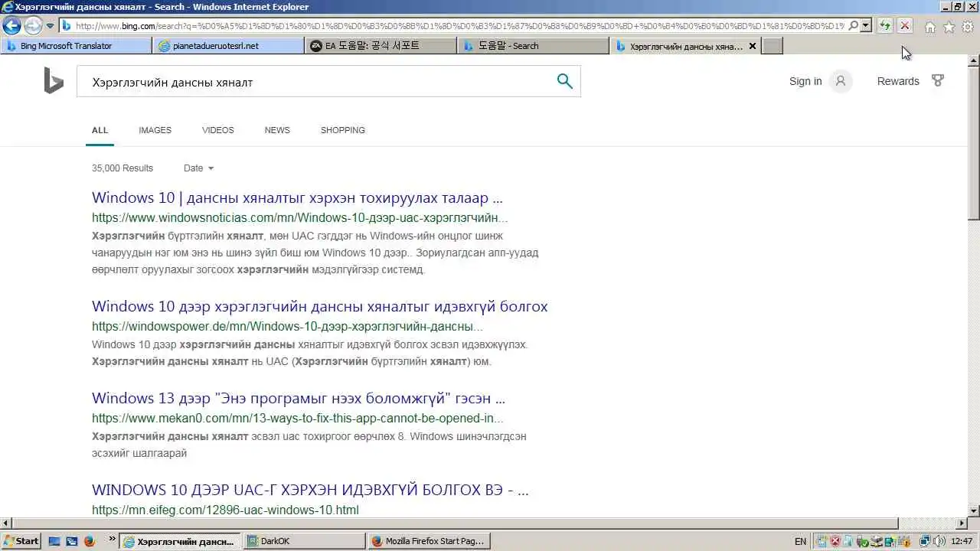Click the EN language indicator

point(800,541)
